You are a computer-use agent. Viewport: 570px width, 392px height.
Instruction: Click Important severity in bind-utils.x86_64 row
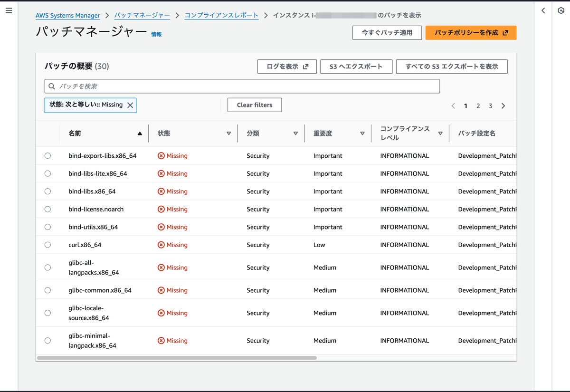tap(328, 227)
